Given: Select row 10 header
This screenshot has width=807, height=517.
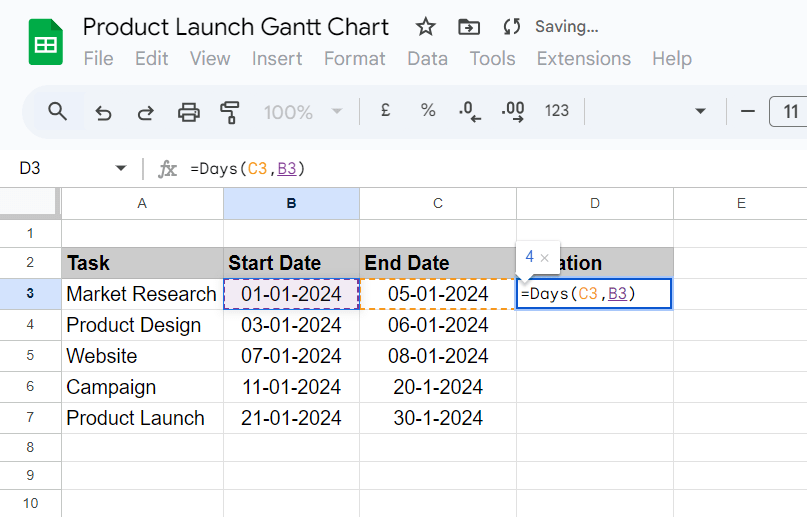Looking at the screenshot, I should (30, 503).
